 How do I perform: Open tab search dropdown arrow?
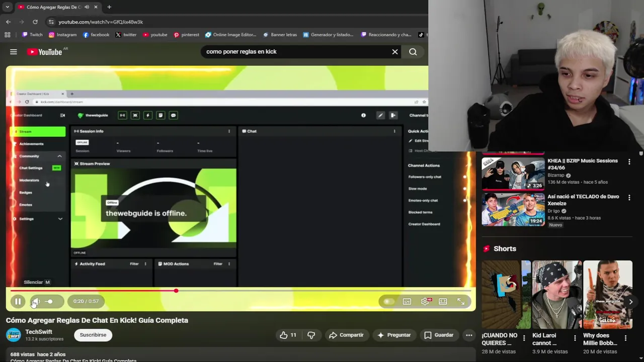pyautogui.click(x=7, y=7)
